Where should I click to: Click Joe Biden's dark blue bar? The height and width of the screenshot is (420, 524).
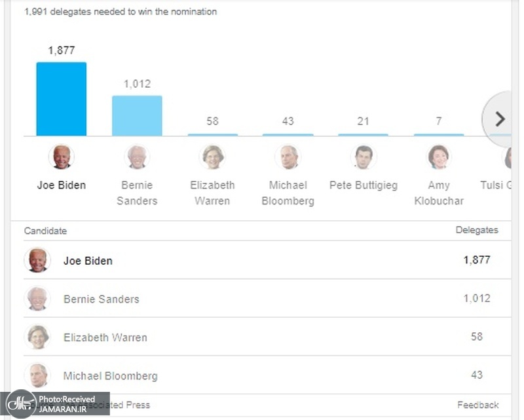click(62, 99)
